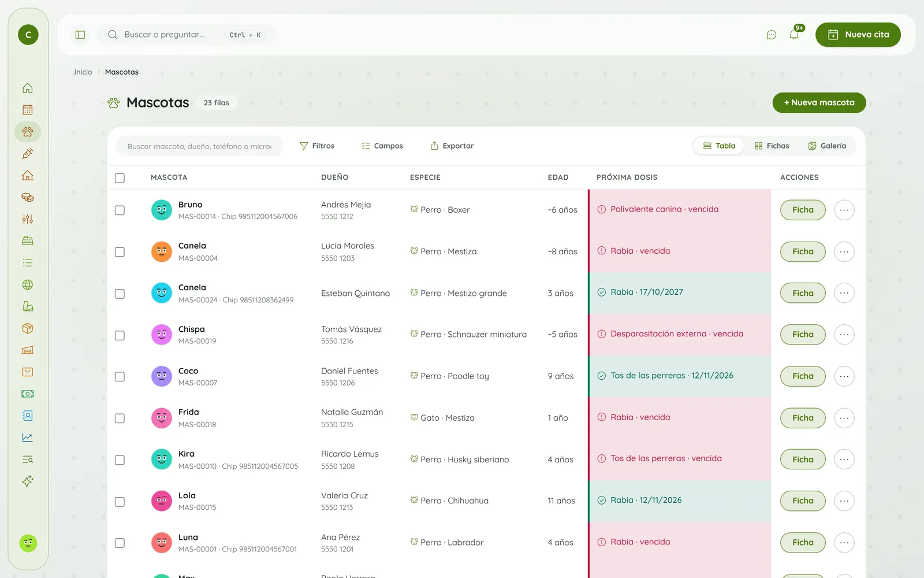Open the chat messages icon
This screenshot has height=578, width=924.
coord(772,35)
